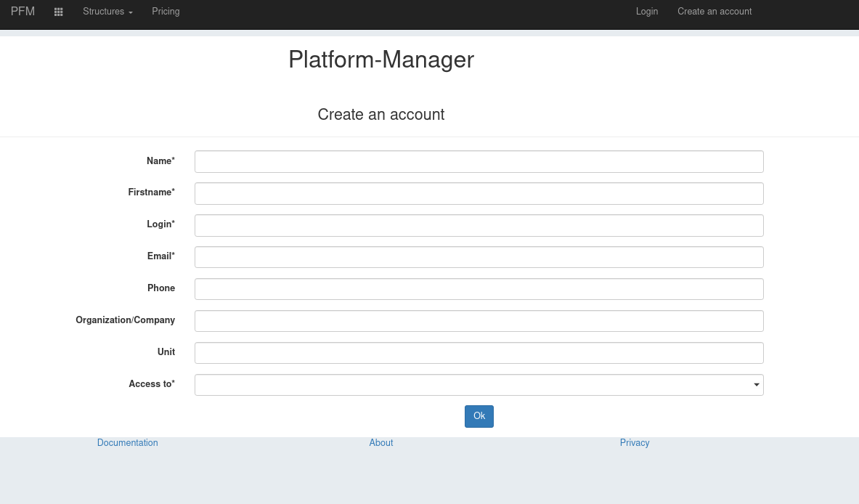Open the Privacy footer link

pyautogui.click(x=635, y=443)
